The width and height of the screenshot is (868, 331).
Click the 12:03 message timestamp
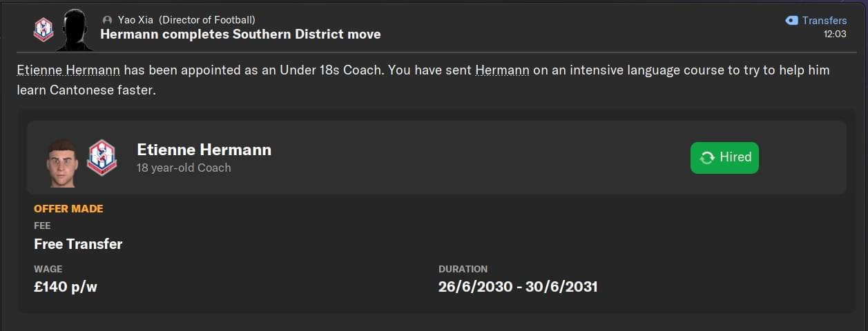coord(835,34)
